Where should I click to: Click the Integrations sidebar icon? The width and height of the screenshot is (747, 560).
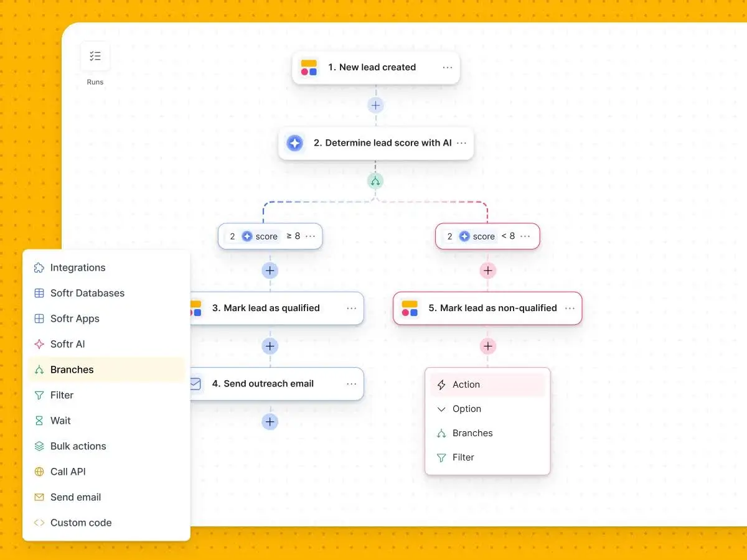click(38, 268)
